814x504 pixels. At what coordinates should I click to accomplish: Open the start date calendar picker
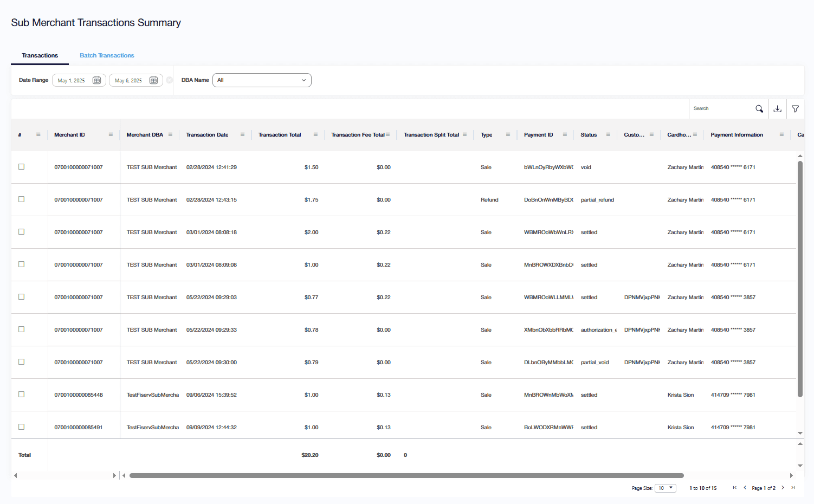pyautogui.click(x=96, y=80)
